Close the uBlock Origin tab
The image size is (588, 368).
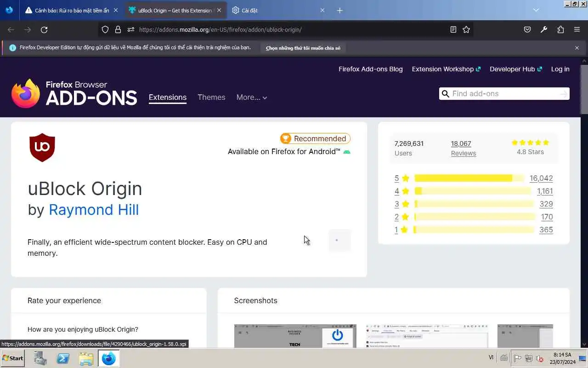point(219,10)
